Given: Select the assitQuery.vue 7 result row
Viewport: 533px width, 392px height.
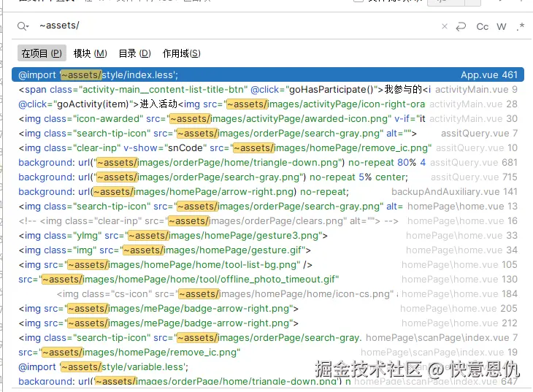Looking at the screenshot, I should 268,134.
